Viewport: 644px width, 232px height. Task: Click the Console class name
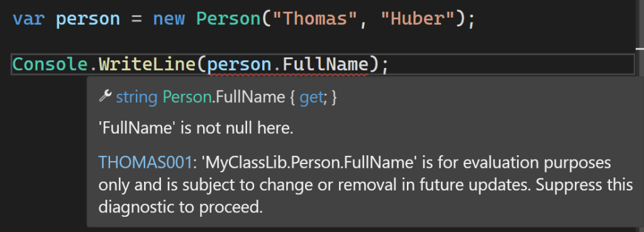point(50,65)
